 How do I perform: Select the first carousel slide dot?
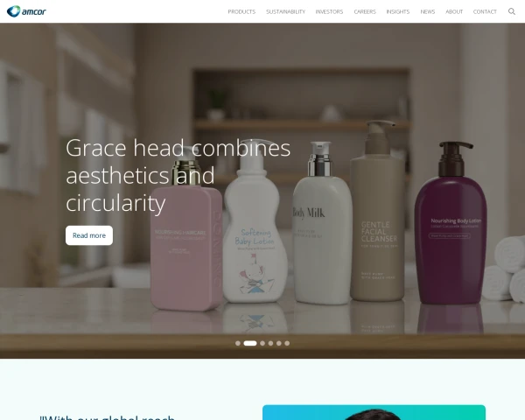pos(238,343)
